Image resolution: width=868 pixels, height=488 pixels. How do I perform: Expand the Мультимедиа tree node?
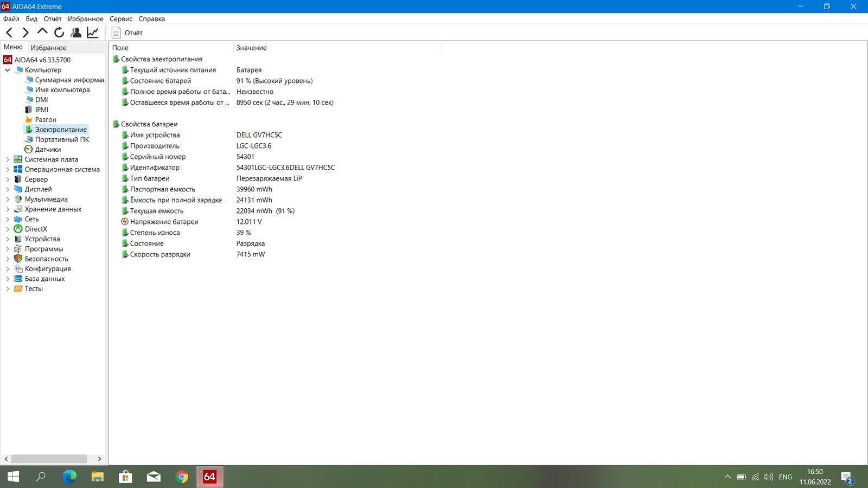coord(8,199)
